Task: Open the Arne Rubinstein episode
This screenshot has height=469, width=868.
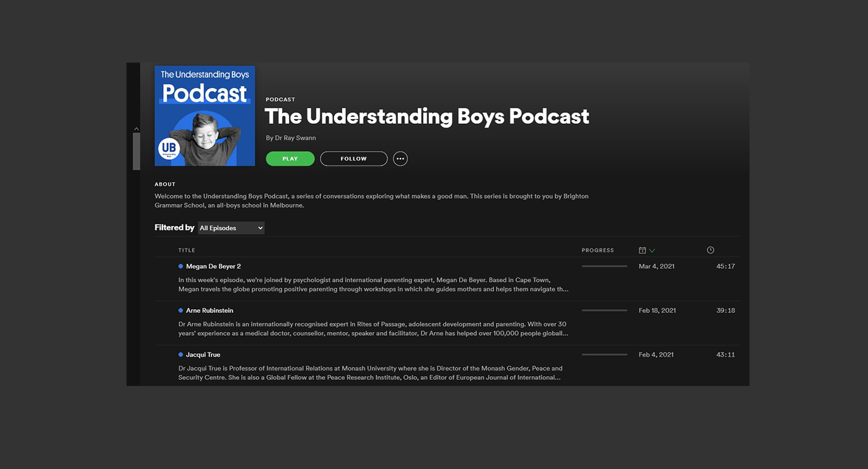Action: 210,310
